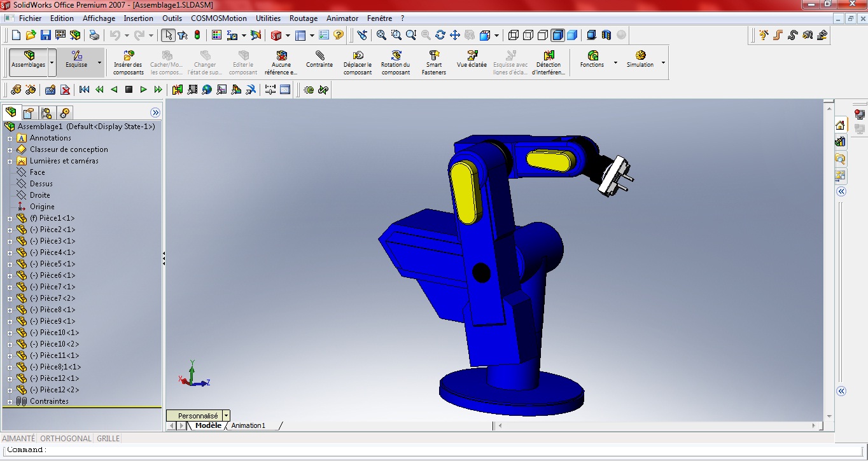Open the Personnalisé view dropdown
Screen dimensions: 868x461
pyautogui.click(x=226, y=416)
